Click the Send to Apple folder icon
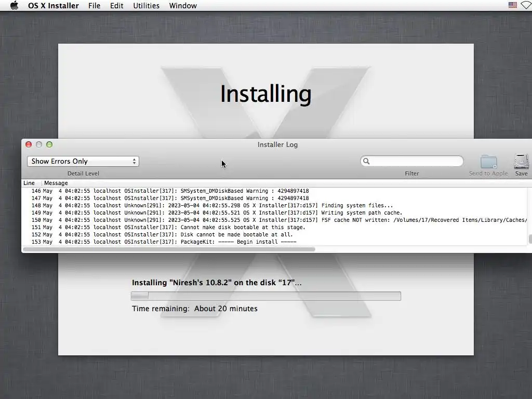Image resolution: width=532 pixels, height=399 pixels. pos(488,162)
